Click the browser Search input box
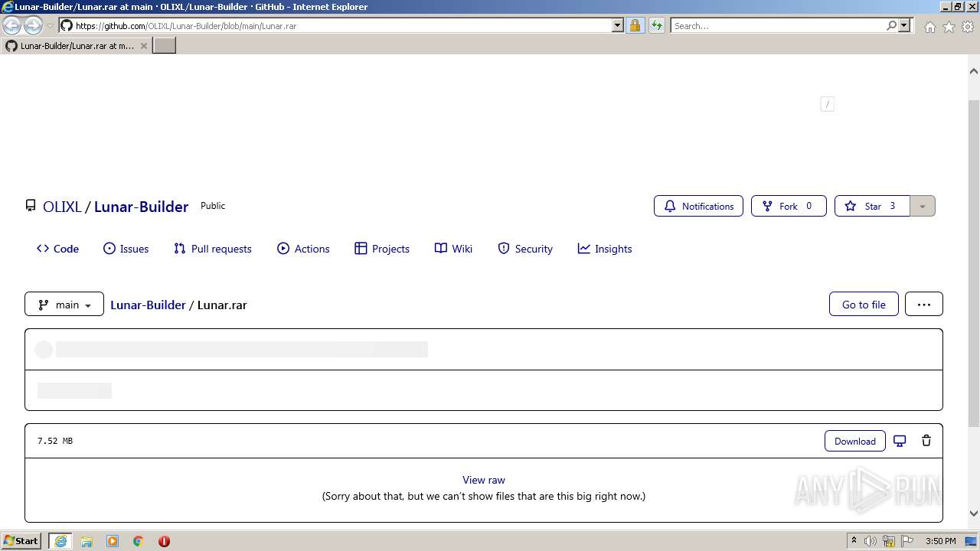 pyautogui.click(x=777, y=25)
